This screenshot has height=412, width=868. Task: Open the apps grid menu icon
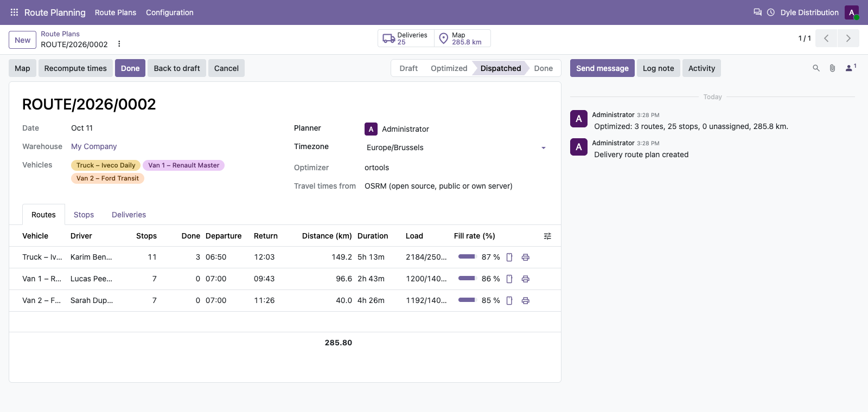coord(14,12)
